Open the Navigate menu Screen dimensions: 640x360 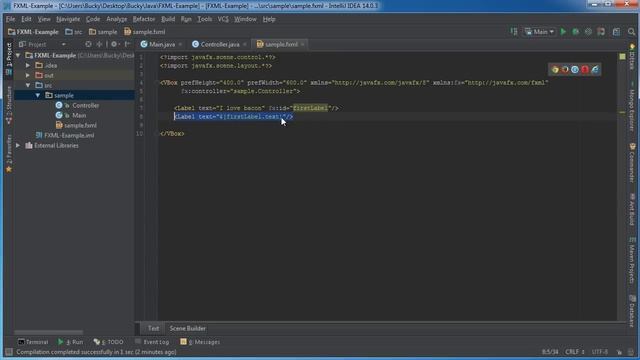(68, 19)
